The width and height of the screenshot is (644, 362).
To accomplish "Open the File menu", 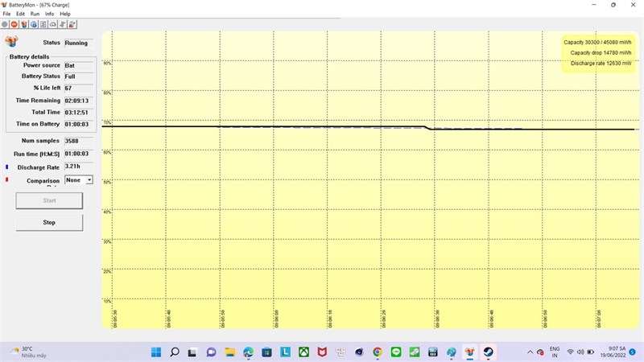I will click(6, 14).
